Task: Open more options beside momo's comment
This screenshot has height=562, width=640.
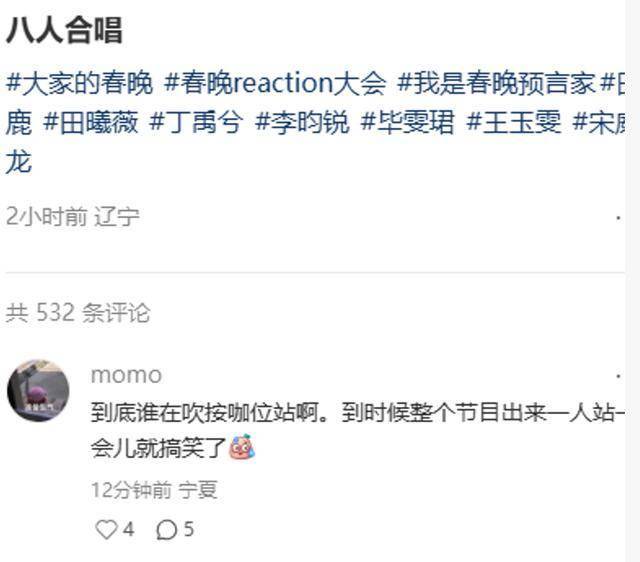Action: [619, 375]
